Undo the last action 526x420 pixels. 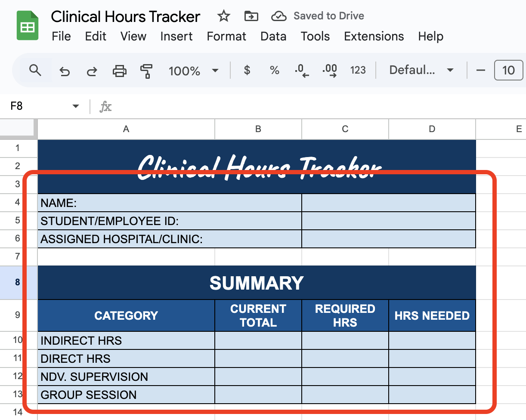click(65, 71)
